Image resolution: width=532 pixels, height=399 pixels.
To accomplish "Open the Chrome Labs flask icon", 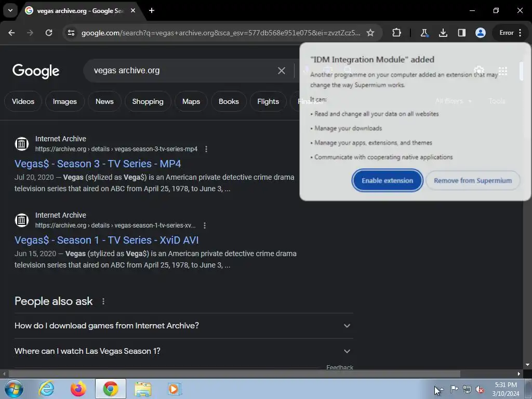I will tap(424, 33).
